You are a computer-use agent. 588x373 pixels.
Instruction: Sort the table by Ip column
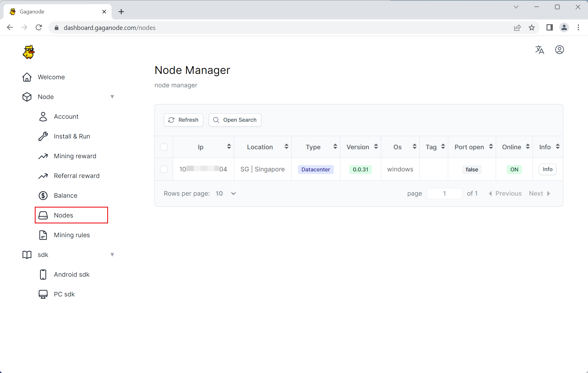[x=229, y=147]
